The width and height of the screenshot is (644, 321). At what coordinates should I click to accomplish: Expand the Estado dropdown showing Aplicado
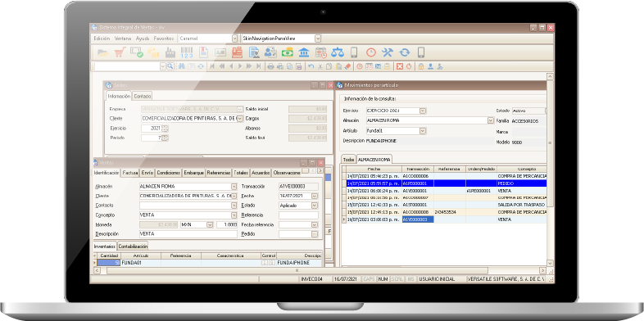pos(315,206)
